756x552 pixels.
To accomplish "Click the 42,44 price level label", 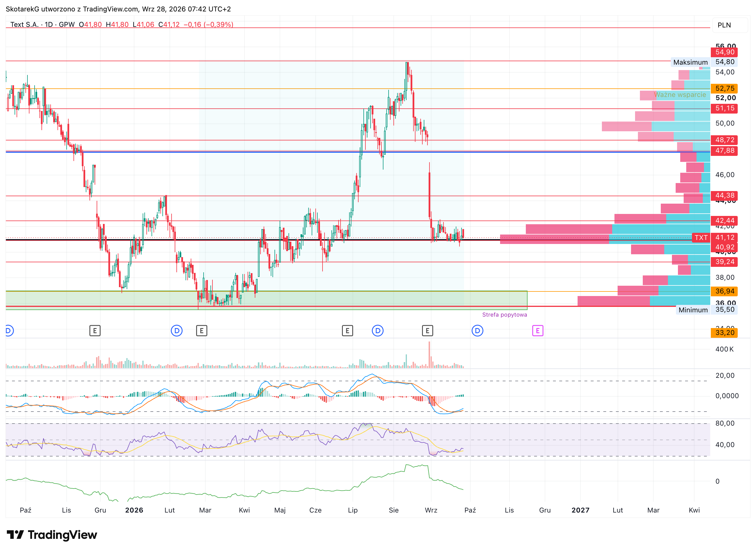I will [x=724, y=221].
